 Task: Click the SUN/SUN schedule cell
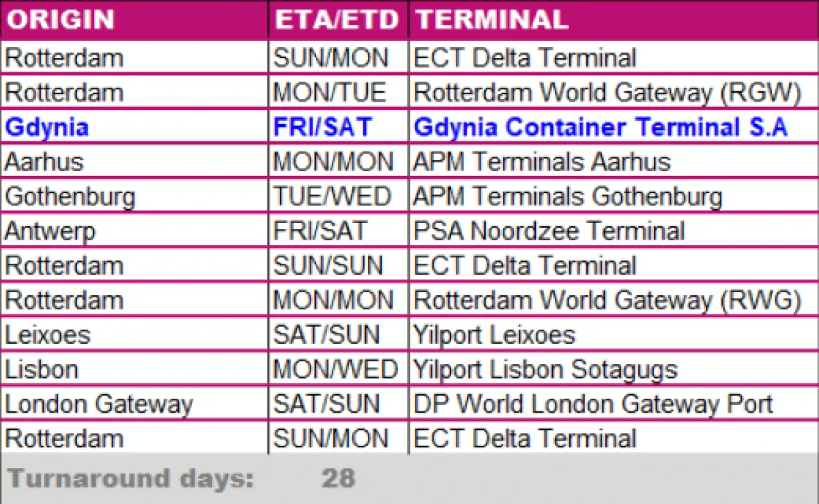(328, 265)
